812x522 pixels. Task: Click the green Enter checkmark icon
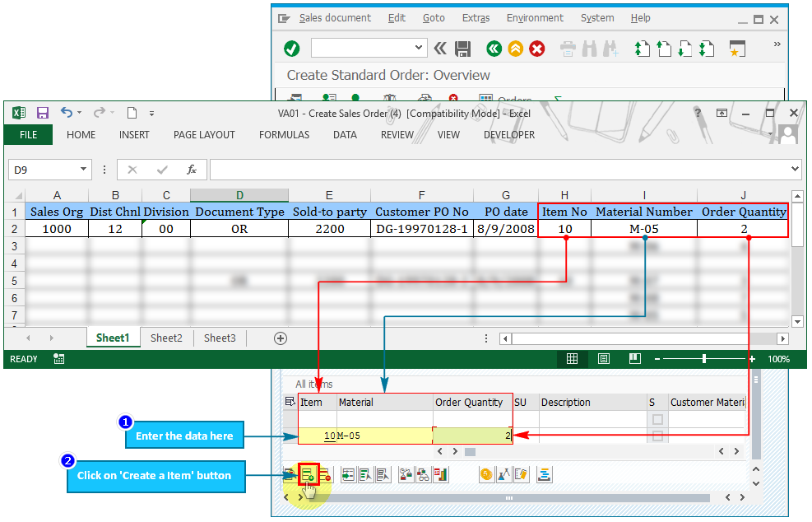point(291,49)
